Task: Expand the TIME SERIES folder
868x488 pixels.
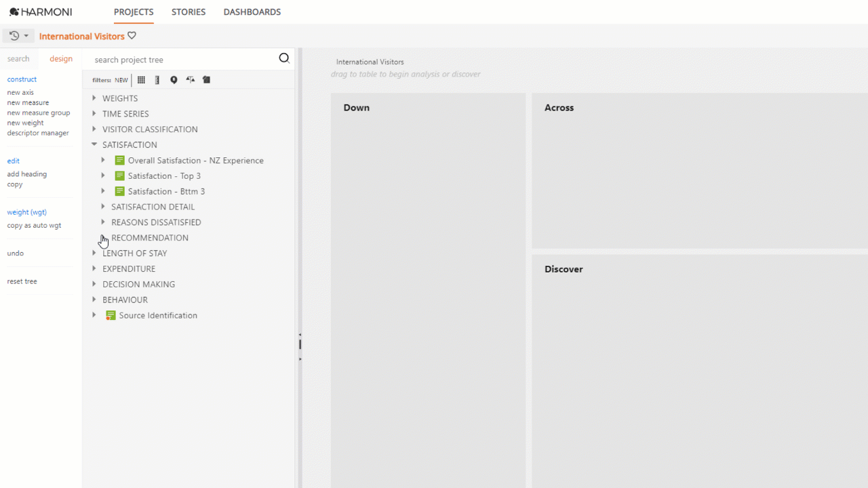Action: point(94,114)
